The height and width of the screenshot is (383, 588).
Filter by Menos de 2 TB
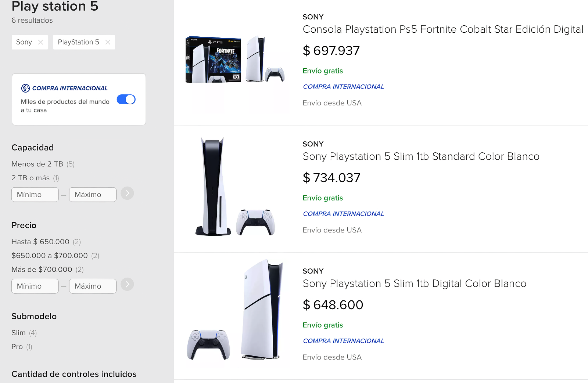point(37,164)
